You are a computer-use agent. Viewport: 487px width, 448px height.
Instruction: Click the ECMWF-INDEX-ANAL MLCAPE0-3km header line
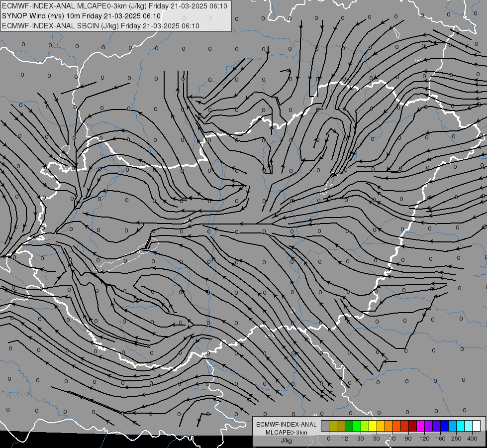click(114, 6)
